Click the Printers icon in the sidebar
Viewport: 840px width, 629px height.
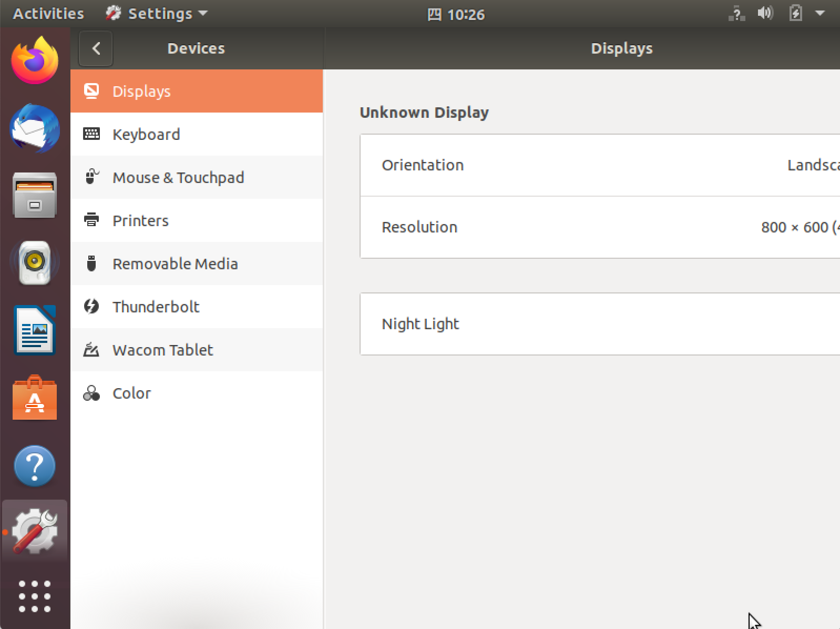91,220
